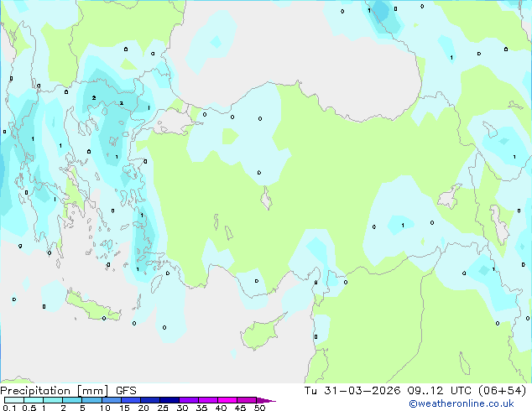Click legend scale value "0.5"
Screen dimensions: 532x411
click(x=29, y=408)
